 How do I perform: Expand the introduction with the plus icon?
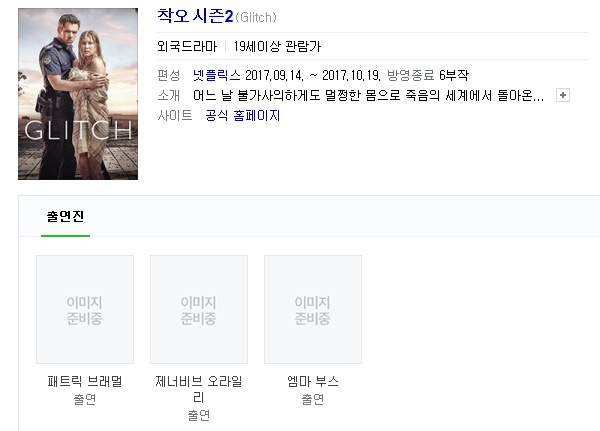[562, 95]
